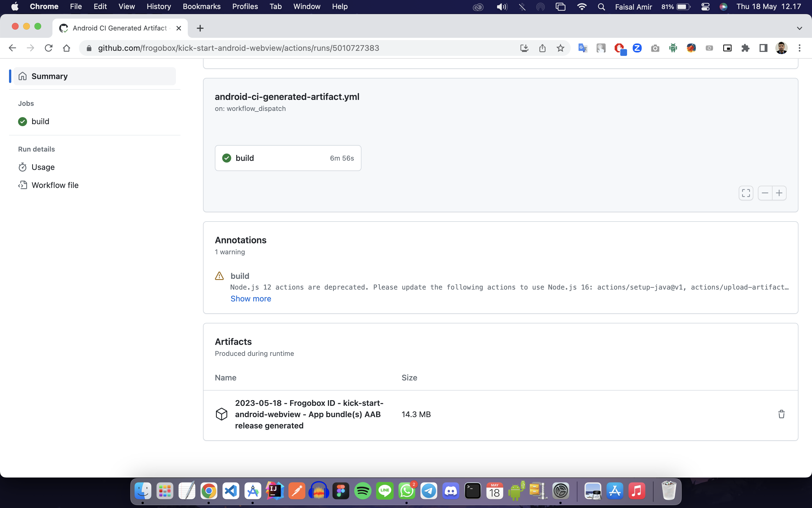Screen dimensions: 812x508
Task: Zoom in the workflow graph
Action: (780, 193)
